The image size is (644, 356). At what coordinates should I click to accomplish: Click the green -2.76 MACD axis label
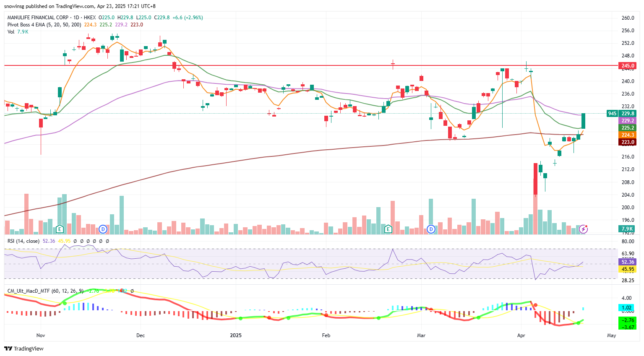coord(628,320)
